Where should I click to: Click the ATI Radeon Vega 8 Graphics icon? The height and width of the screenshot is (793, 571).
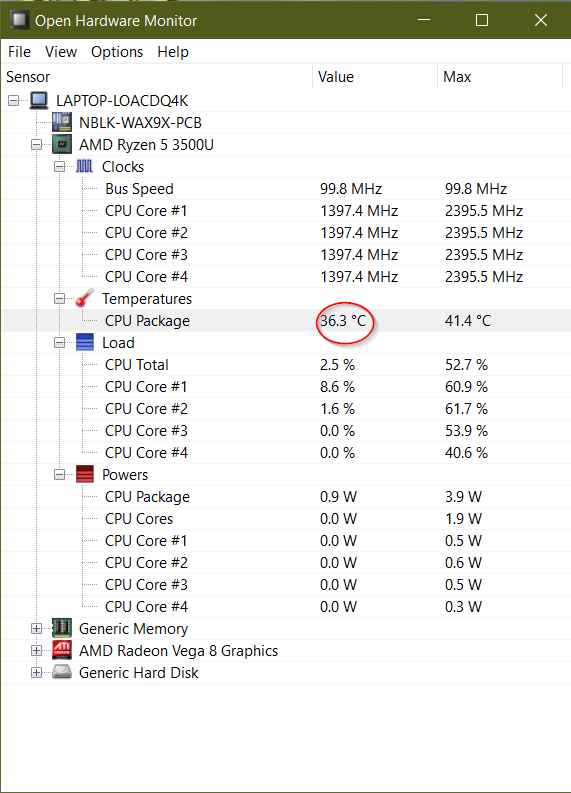[x=62, y=650]
